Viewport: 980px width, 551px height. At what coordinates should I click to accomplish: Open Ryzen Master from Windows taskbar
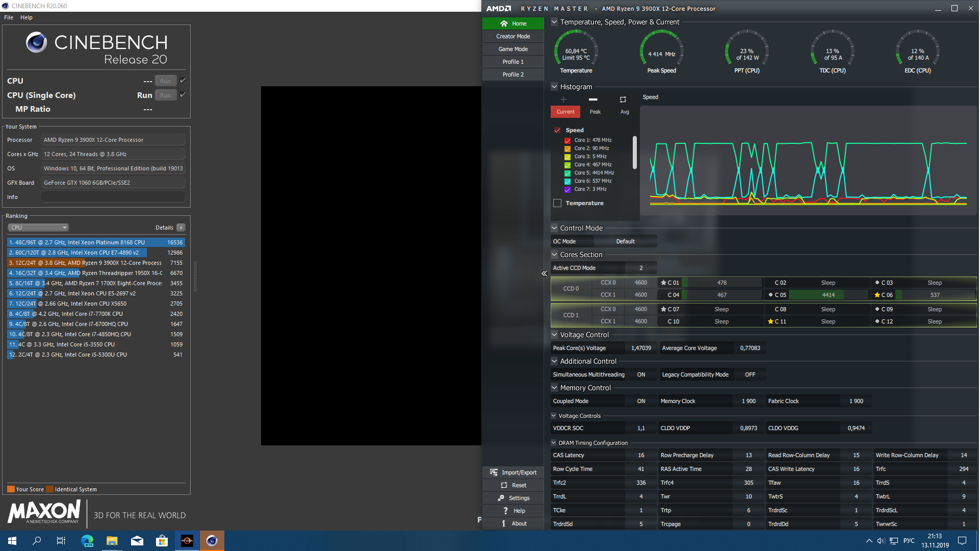click(x=187, y=541)
